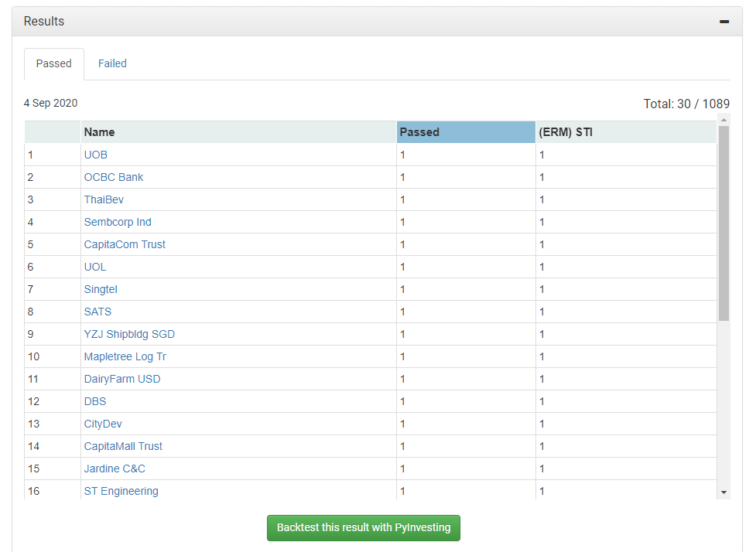The height and width of the screenshot is (552, 756).
Task: Open the Sembcorp Ind link
Action: tap(118, 222)
